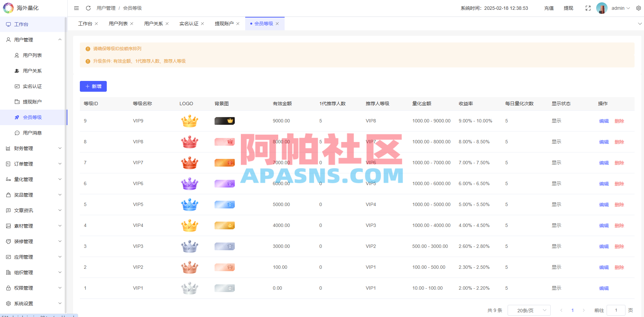The height and width of the screenshot is (317, 644).
Task: Open 用户列表 via its sidebar icon
Action: (17, 55)
